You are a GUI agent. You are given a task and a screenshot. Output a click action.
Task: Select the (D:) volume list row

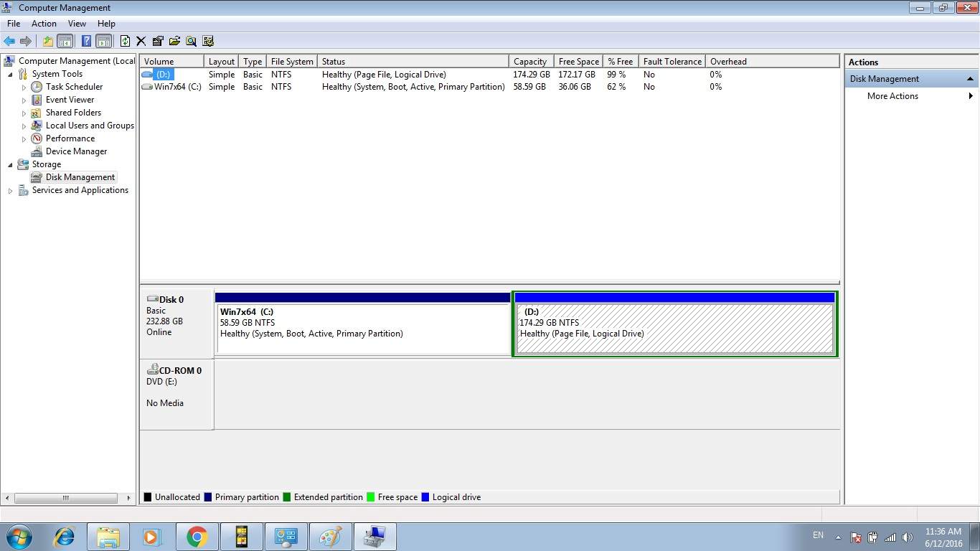click(x=489, y=75)
